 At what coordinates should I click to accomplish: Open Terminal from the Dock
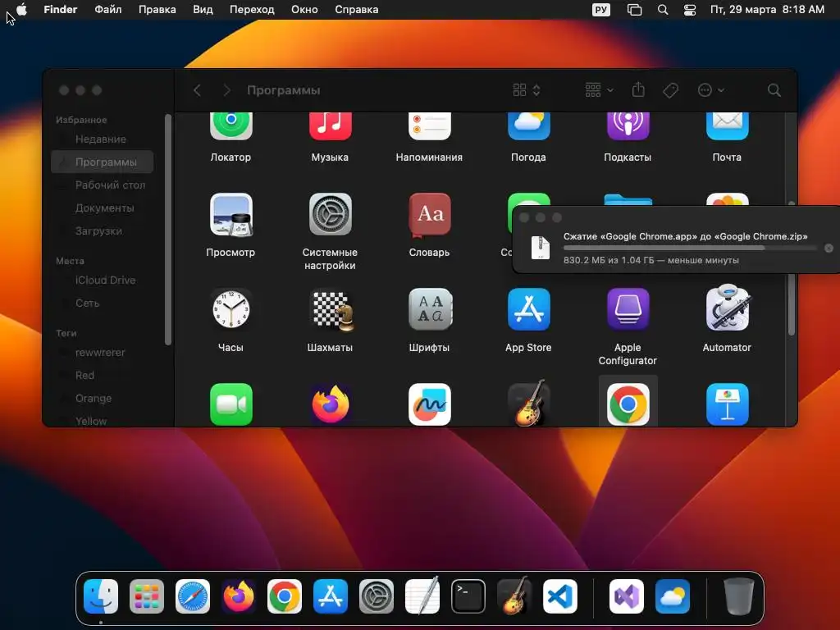[468, 596]
